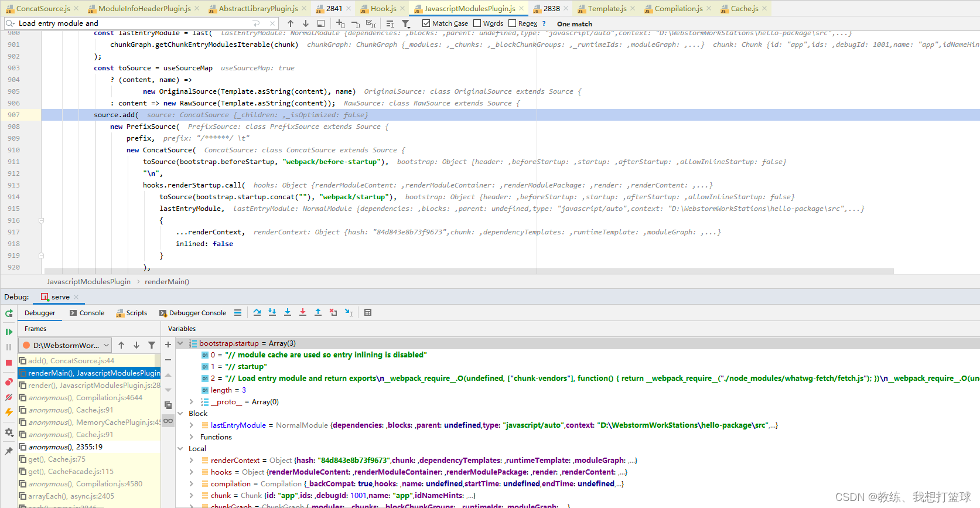Select anonymous(), 2355:19 frame
The width and height of the screenshot is (980, 508).
[x=89, y=447]
